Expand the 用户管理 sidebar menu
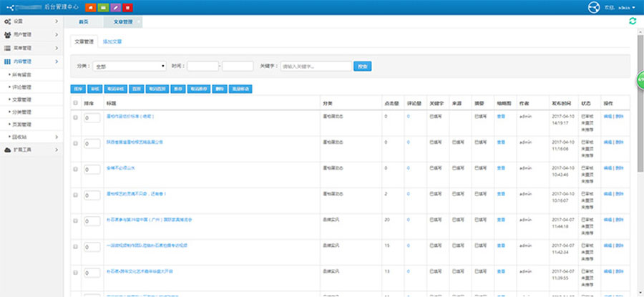Screen dimensions: 644x297 click(x=31, y=34)
